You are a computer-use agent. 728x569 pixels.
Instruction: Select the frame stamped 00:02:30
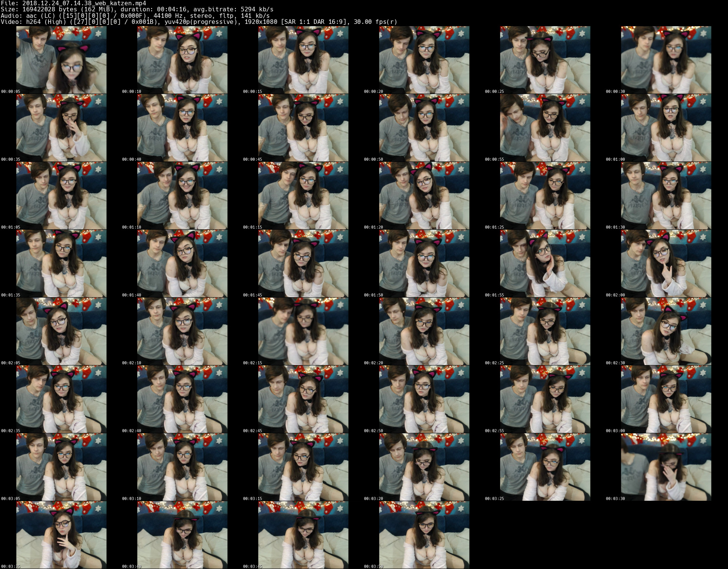click(x=666, y=331)
